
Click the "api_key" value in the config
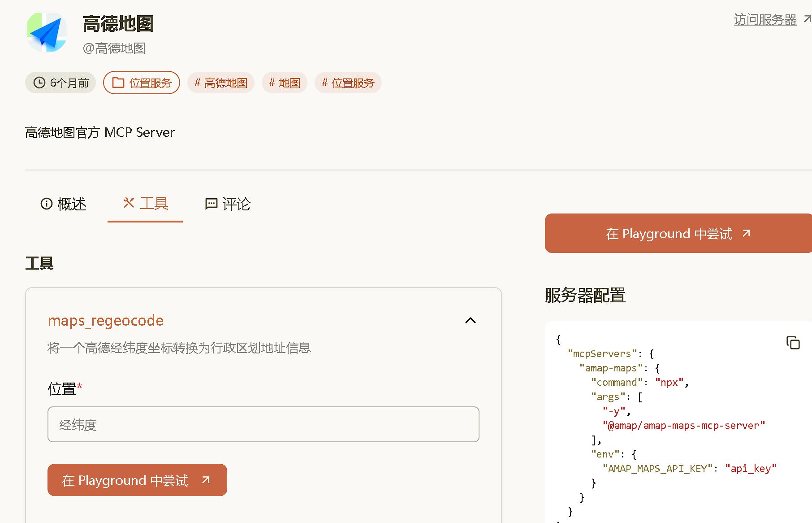[x=751, y=468]
